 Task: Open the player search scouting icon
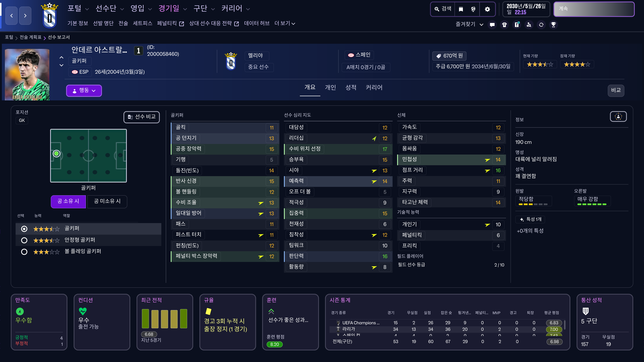point(529,25)
